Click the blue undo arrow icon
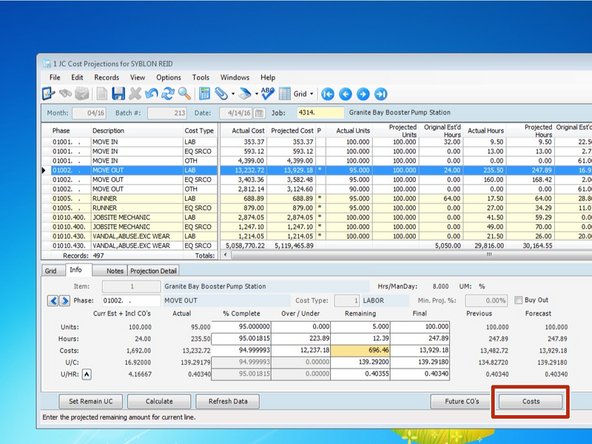The height and width of the screenshot is (444, 592). [151, 94]
